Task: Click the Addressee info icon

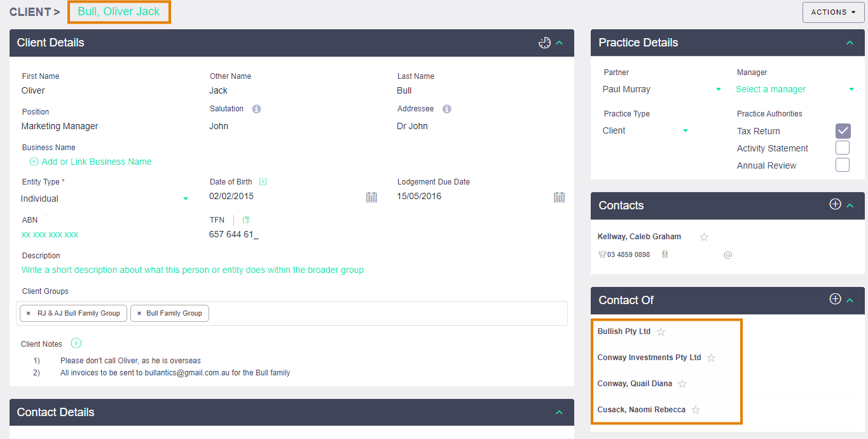Action: tap(447, 109)
